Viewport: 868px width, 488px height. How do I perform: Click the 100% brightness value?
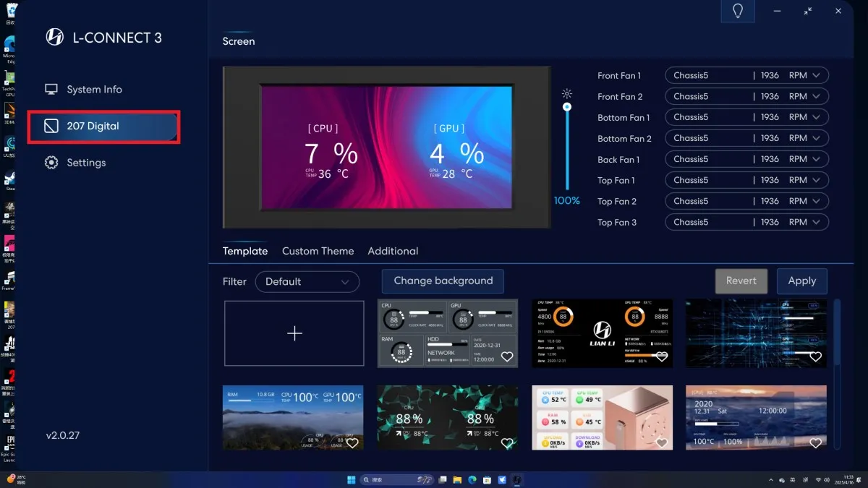click(x=567, y=201)
